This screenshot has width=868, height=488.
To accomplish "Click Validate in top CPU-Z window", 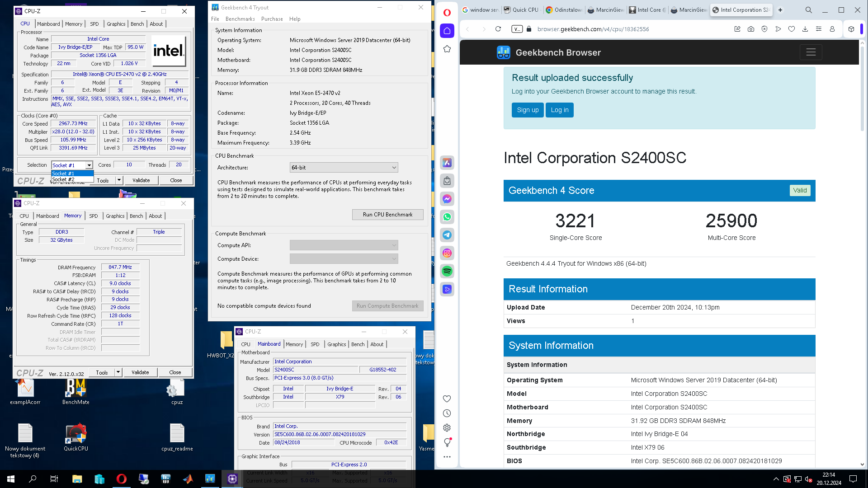I will tap(141, 180).
